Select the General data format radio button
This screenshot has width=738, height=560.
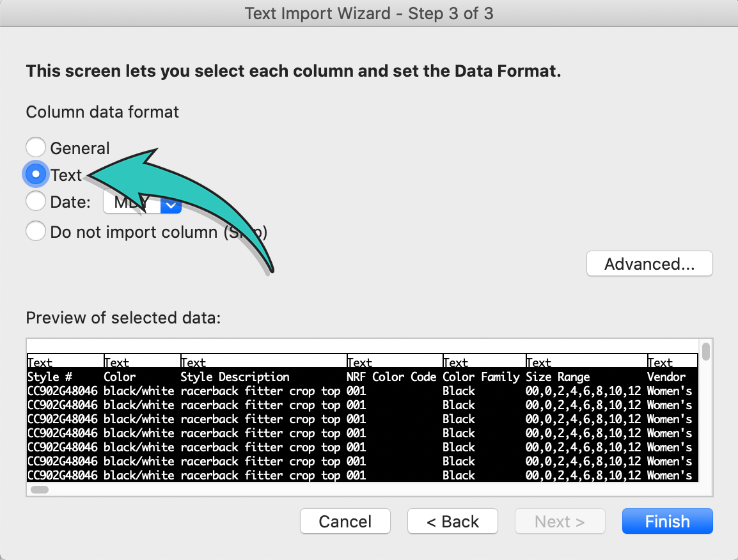point(36,148)
